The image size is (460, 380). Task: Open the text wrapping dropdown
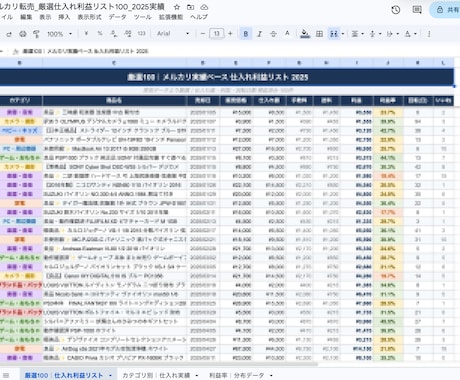point(392,34)
